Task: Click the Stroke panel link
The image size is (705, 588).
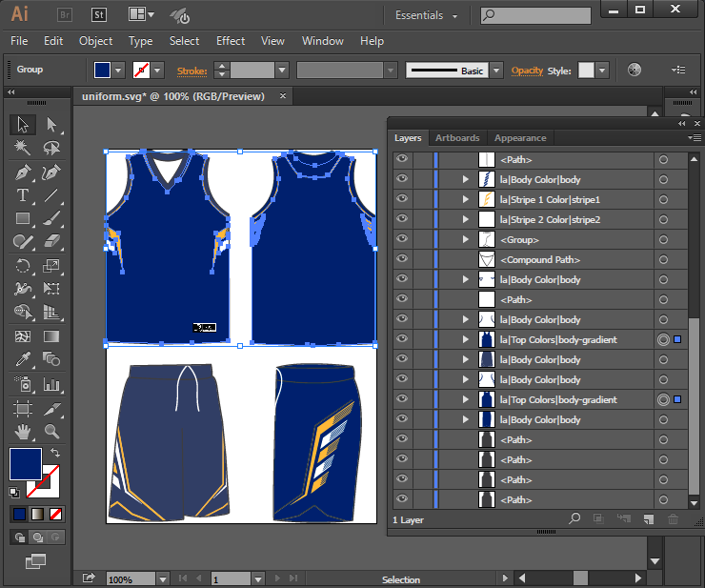Action: coord(192,71)
